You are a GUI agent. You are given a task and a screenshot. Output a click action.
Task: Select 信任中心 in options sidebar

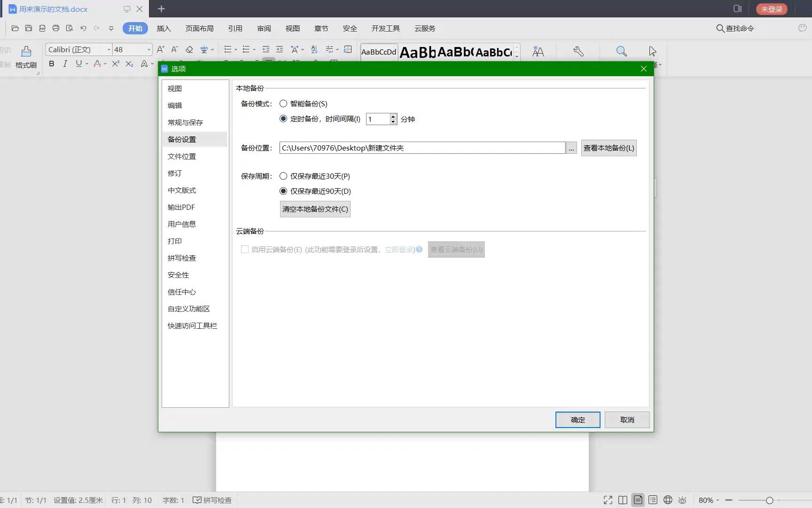coord(195,292)
